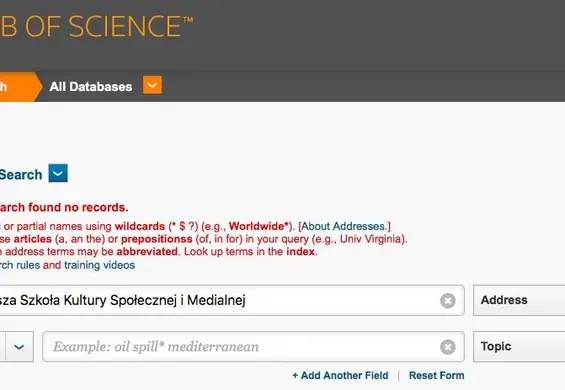This screenshot has height=390, width=565.
Task: Clear the empty topic field's X icon
Action: 448,347
